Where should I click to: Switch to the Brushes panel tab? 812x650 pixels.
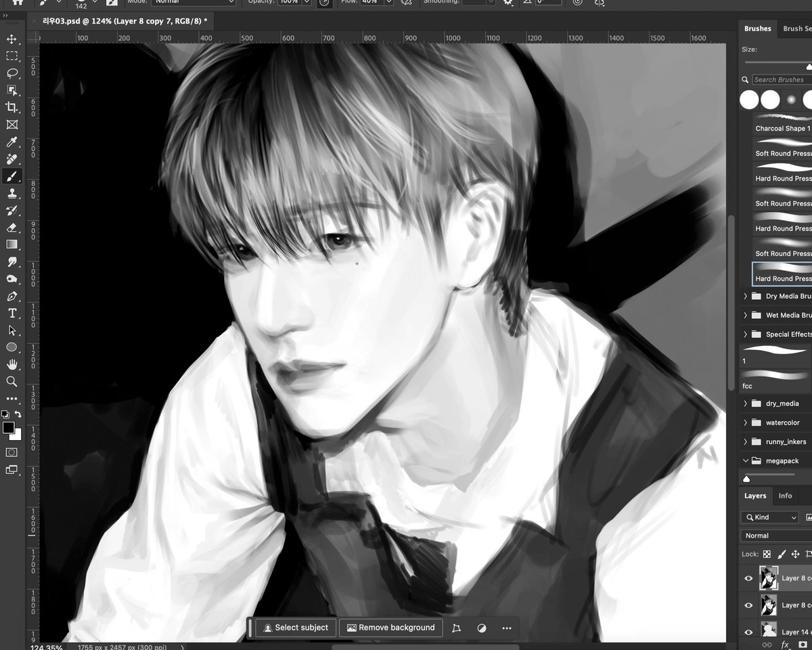click(x=757, y=28)
